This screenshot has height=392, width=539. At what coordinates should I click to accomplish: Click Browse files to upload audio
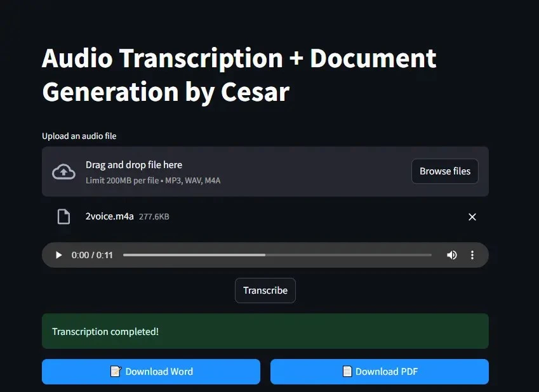444,171
